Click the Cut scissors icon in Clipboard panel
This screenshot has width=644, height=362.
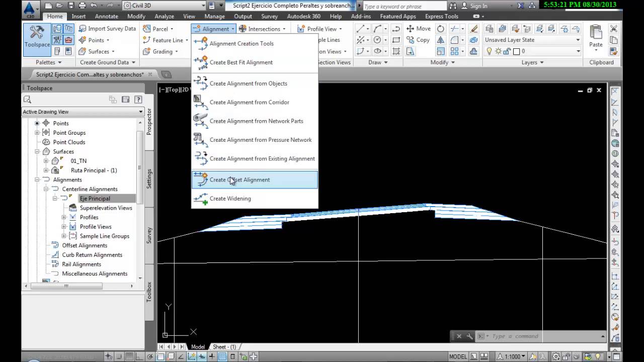click(x=613, y=29)
